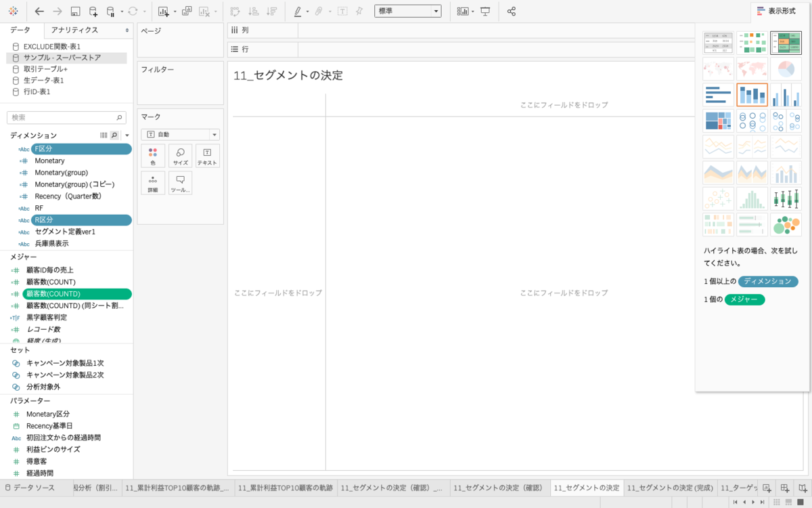
Task: Click the Monetary区分 parameter
Action: coord(48,414)
